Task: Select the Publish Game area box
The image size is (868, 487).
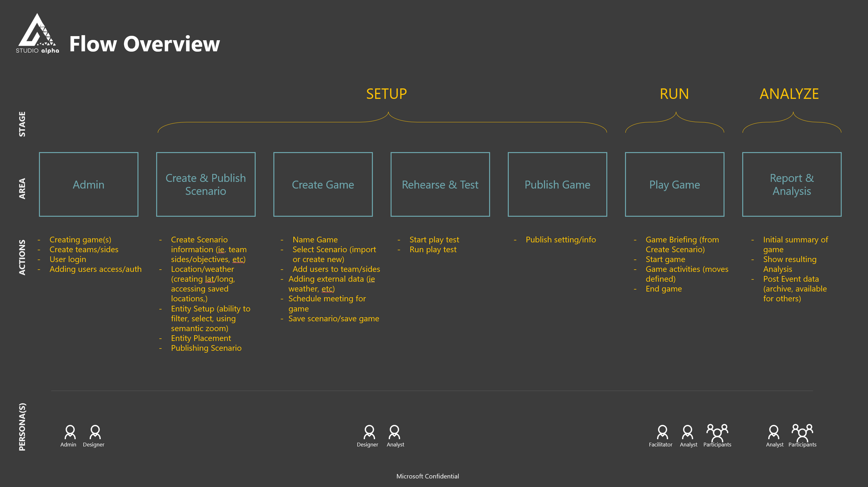Action: [x=558, y=184]
